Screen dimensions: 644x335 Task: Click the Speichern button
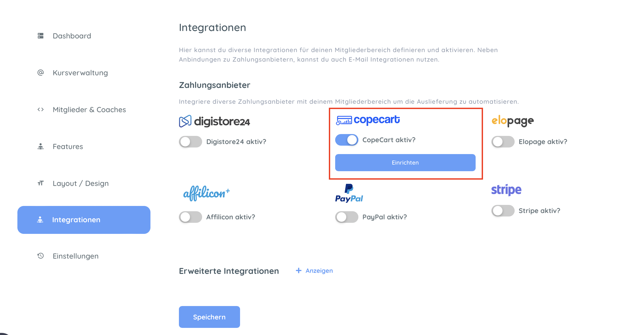[x=209, y=317]
